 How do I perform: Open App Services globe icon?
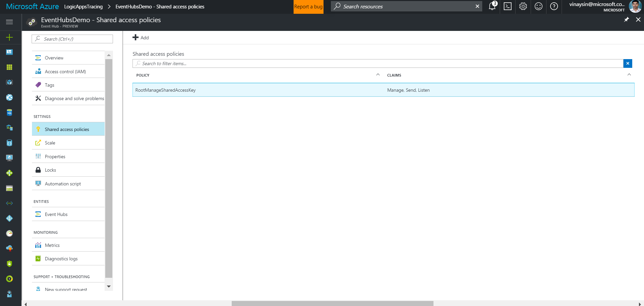pos(9,97)
